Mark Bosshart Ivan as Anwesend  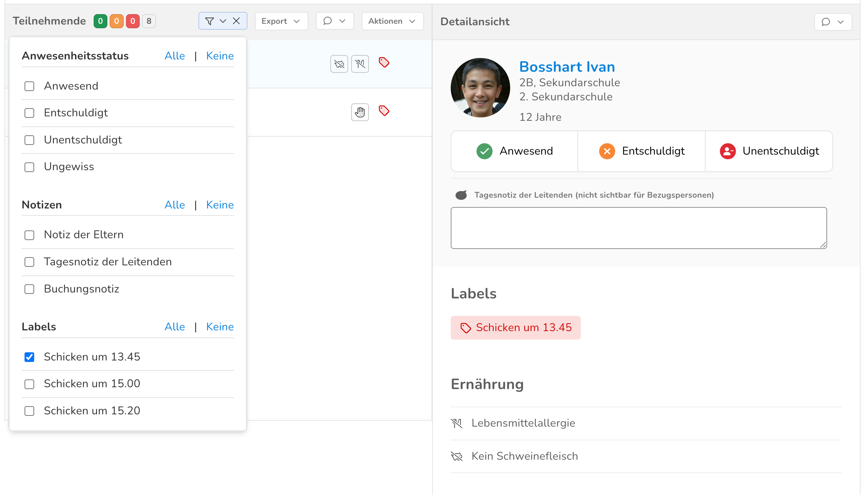515,151
